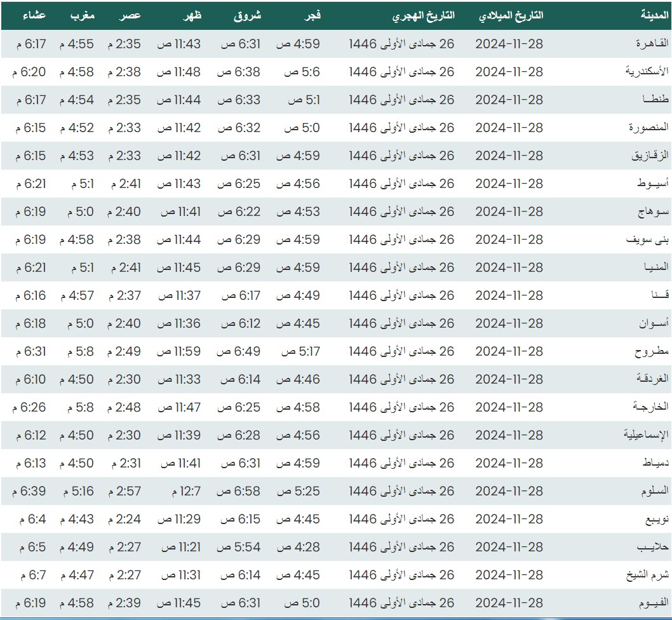Click the مغرب column header
This screenshot has height=620, width=672.
click(x=81, y=16)
